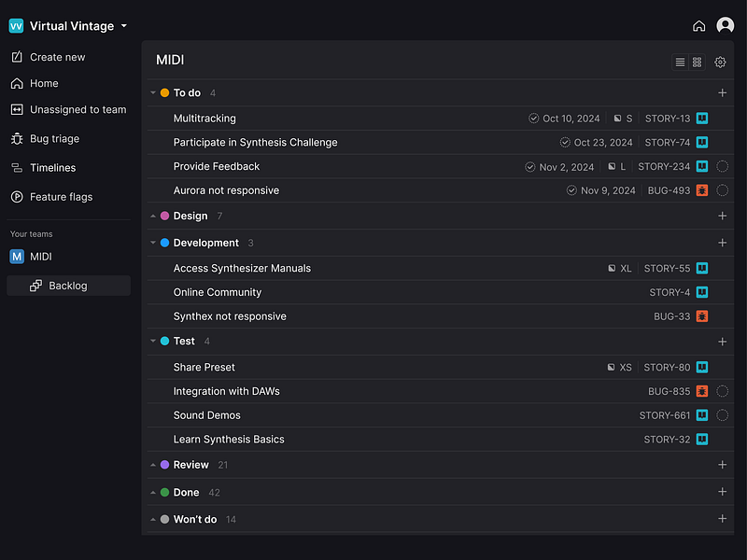Click the bug icon on BUG-493
This screenshot has width=747, height=560.
pos(702,190)
